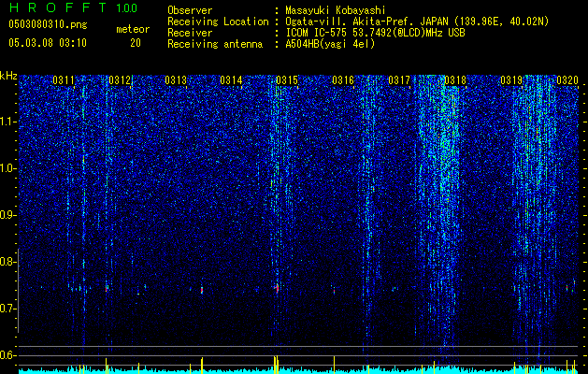This screenshot has height=374, width=588.
Task: Click the 0313 time marker
Action: 176,80
